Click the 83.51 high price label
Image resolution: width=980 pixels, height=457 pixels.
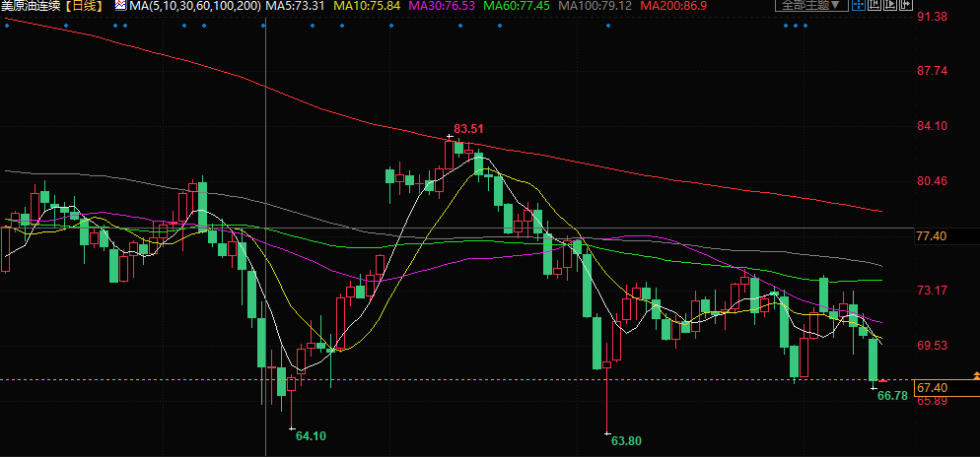pyautogui.click(x=469, y=129)
